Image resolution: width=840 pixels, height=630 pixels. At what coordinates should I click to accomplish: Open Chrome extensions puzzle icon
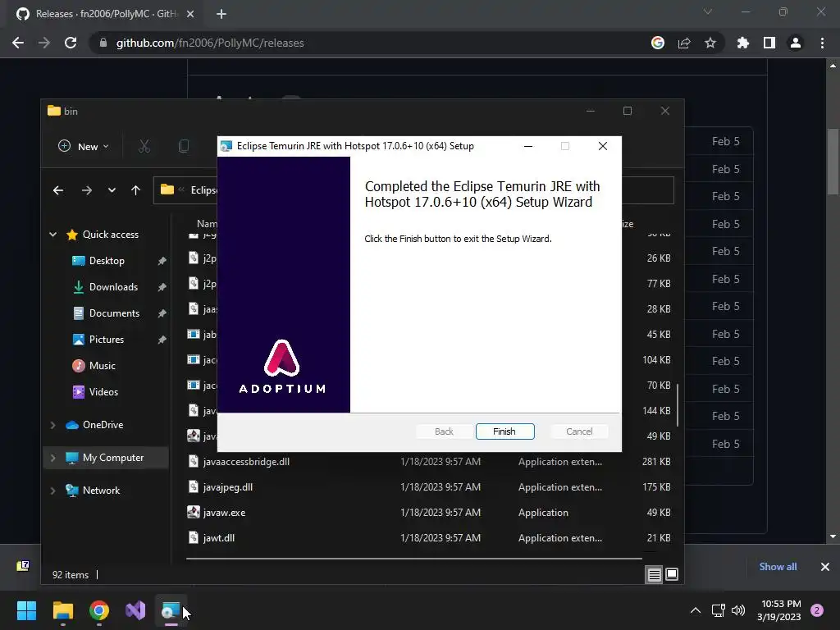tap(743, 43)
